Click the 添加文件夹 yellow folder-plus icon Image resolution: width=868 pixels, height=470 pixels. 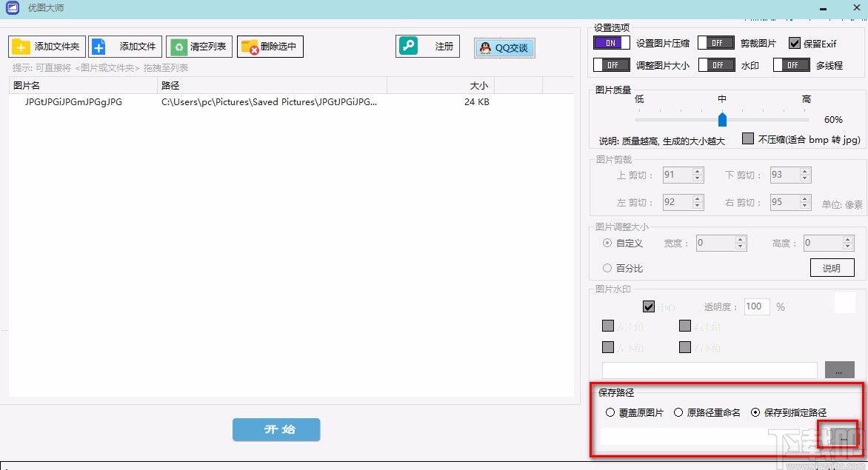[20, 46]
